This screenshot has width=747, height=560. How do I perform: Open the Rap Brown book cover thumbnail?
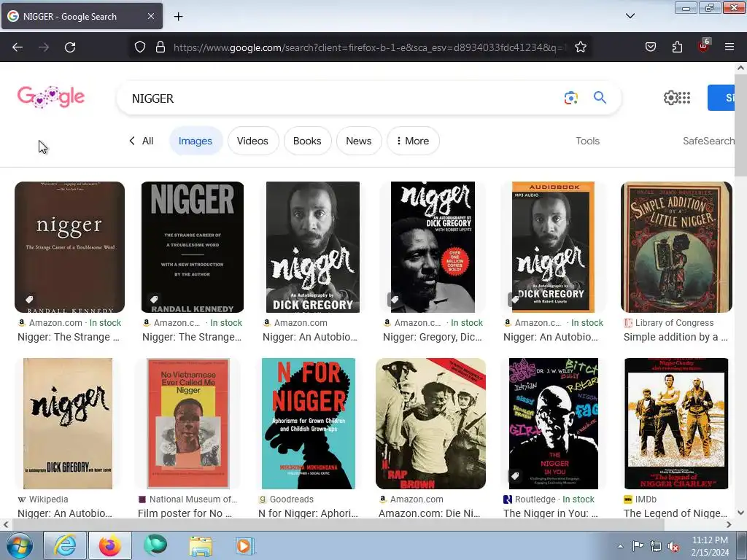pos(430,424)
